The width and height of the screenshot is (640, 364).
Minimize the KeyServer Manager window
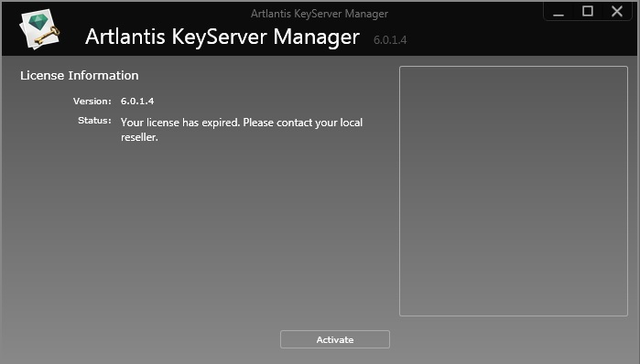click(x=559, y=11)
